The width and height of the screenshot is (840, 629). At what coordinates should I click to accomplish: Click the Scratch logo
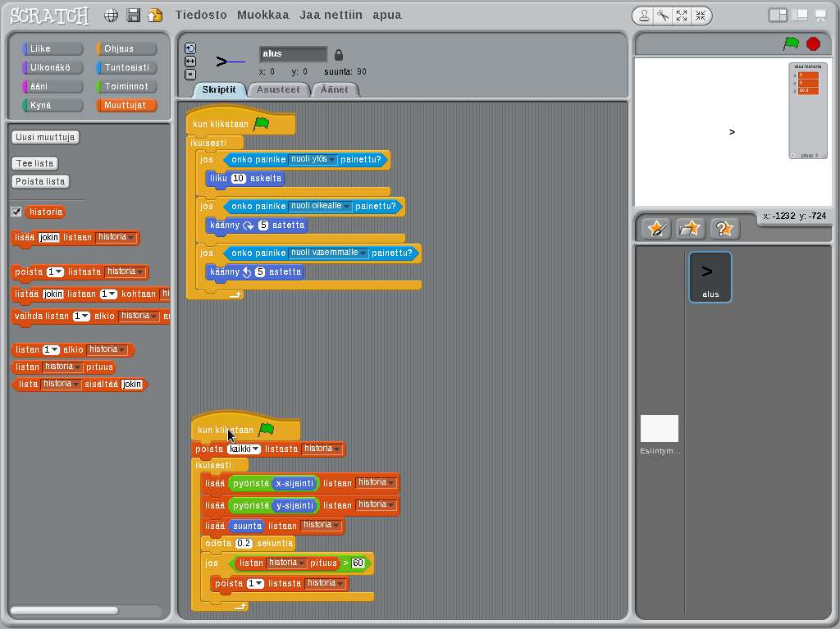click(x=49, y=16)
